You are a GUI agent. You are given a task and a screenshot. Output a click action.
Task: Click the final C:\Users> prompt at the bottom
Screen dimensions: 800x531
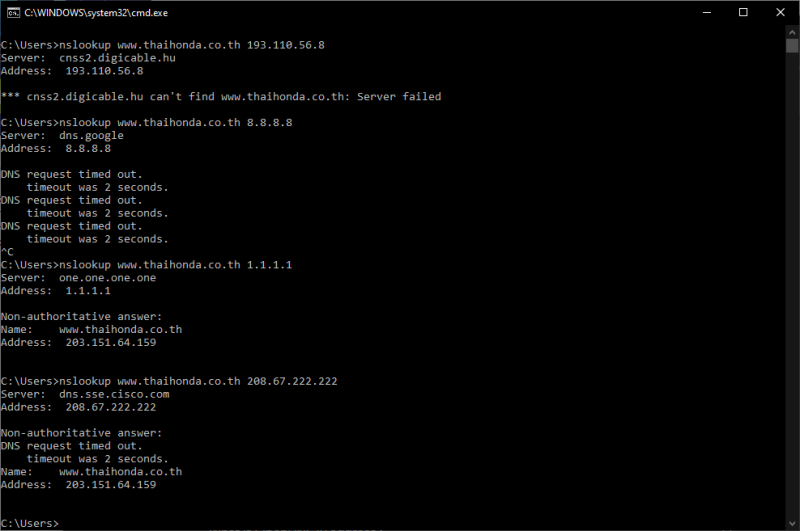[x=30, y=523]
